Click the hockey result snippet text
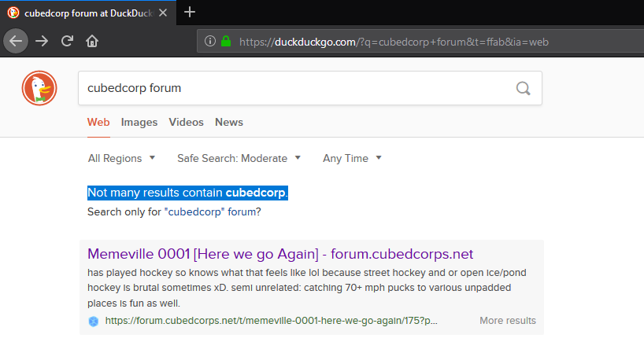 [x=307, y=288]
